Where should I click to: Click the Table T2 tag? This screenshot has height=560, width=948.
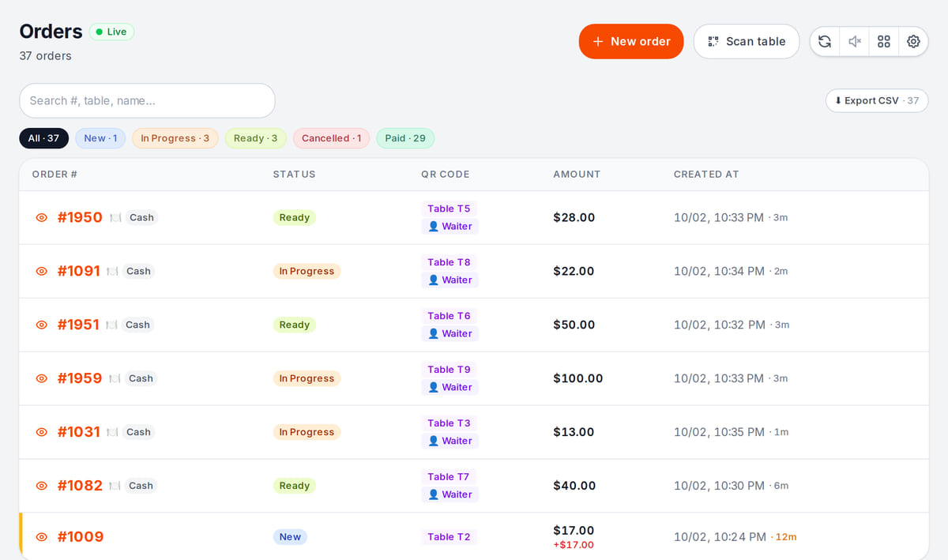tap(449, 537)
